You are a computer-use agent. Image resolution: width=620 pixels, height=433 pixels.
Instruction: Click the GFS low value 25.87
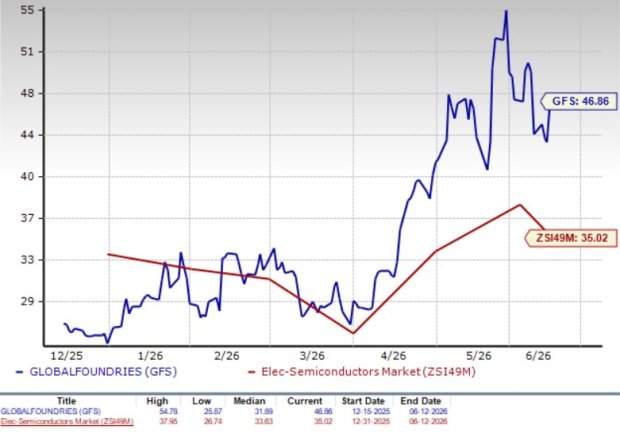pos(213,411)
